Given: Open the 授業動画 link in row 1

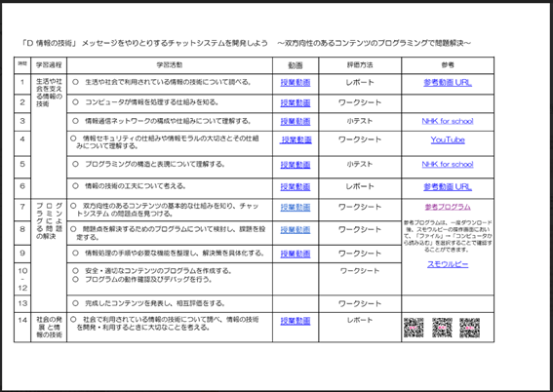Looking at the screenshot, I should tap(296, 83).
